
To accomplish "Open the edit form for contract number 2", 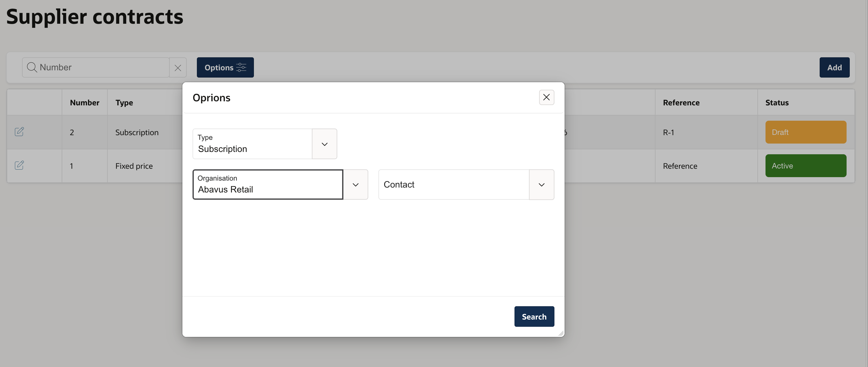I will [x=20, y=132].
